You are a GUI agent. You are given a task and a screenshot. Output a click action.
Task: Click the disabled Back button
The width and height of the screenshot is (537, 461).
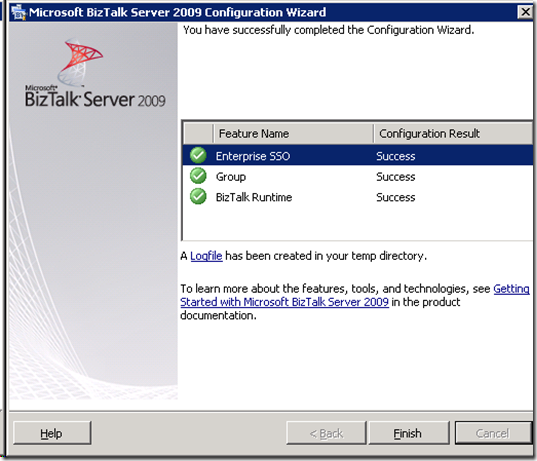pyautogui.click(x=326, y=433)
